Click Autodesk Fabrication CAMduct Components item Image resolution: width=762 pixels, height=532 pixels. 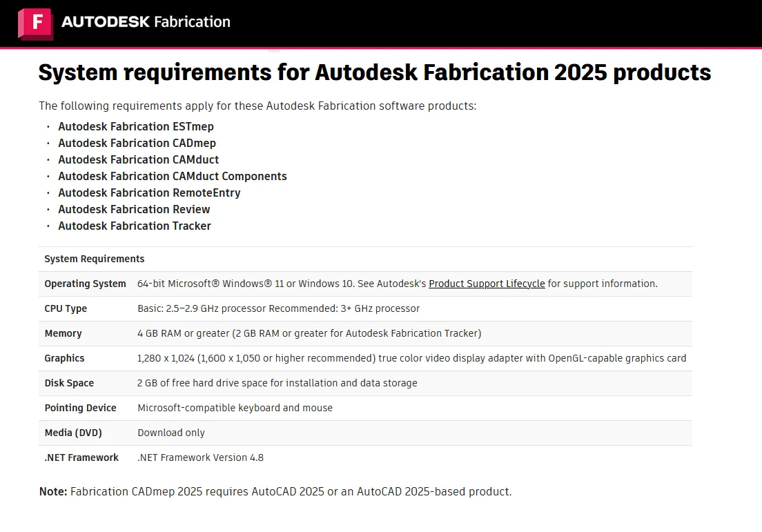pos(173,177)
